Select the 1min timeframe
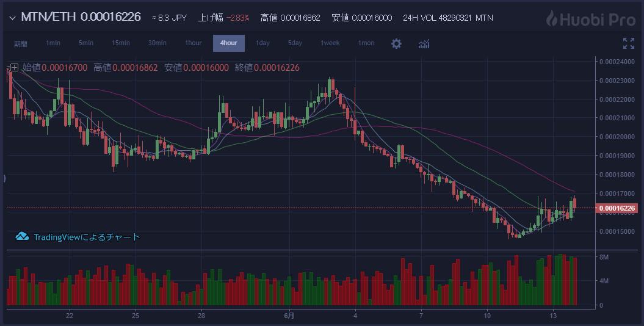The height and width of the screenshot is (326, 644). pyautogui.click(x=53, y=43)
